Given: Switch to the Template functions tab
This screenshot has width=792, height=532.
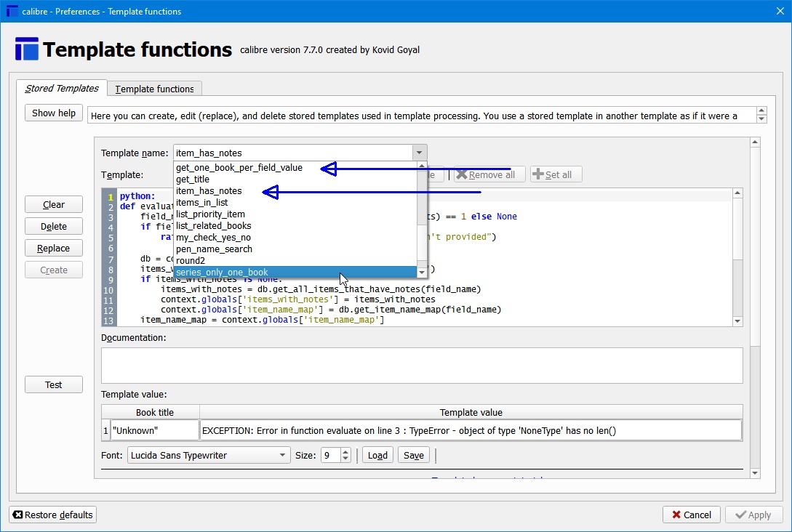Looking at the screenshot, I should click(154, 89).
